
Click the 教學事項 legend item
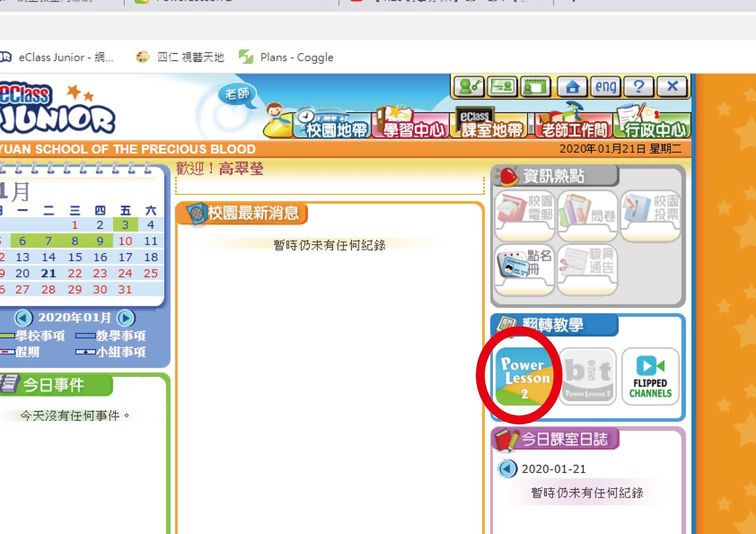click(x=111, y=336)
